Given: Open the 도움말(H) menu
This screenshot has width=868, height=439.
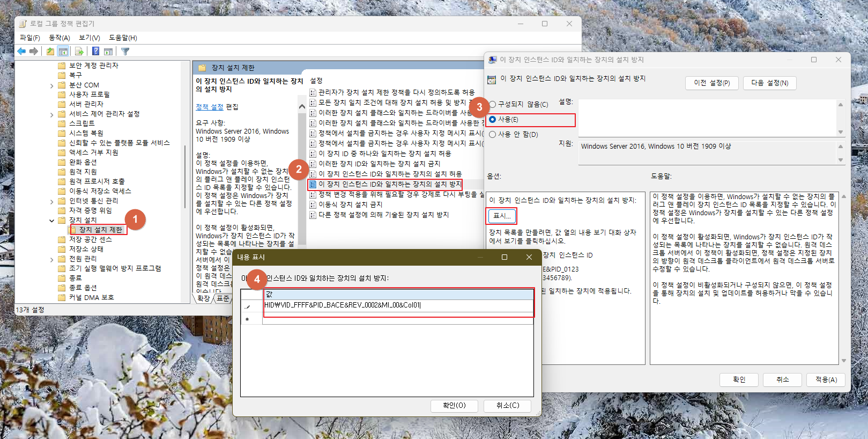Looking at the screenshot, I should click(x=123, y=38).
